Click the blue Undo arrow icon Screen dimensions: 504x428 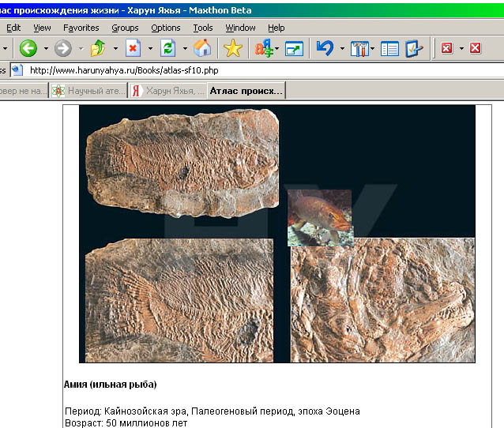tap(324, 48)
